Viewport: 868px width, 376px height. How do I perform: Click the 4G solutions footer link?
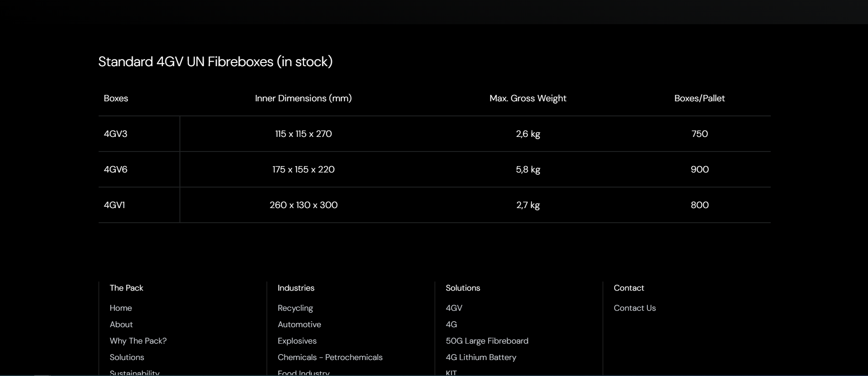click(451, 324)
